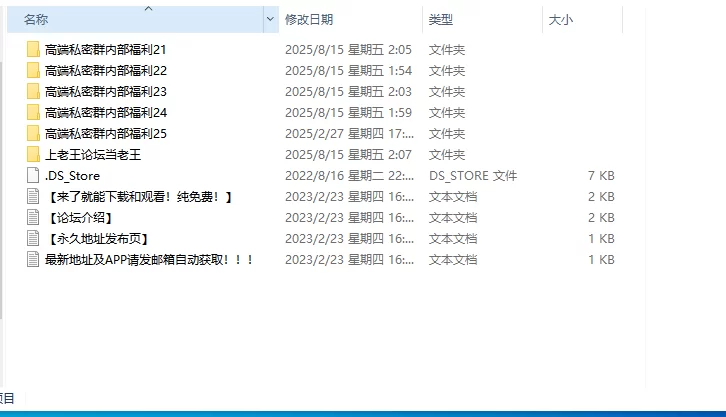Open the 名称 column filter dropdown arrow
This screenshot has height=417, width=726.
pyautogui.click(x=270, y=19)
